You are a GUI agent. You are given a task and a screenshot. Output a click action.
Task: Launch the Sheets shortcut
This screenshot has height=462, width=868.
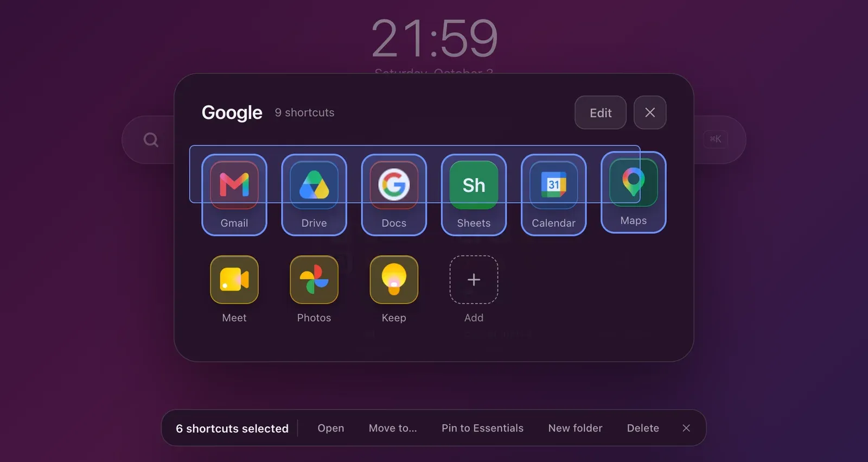(x=474, y=195)
